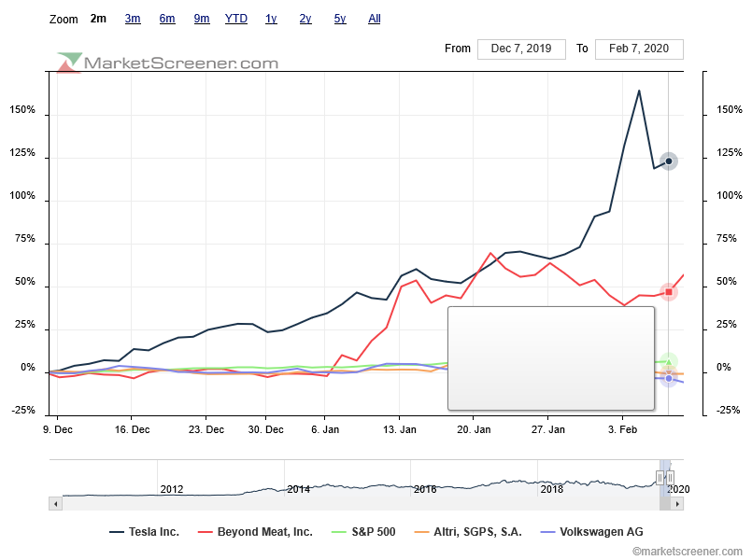Grab the navigator right range handle
The image size is (752, 560).
[671, 478]
